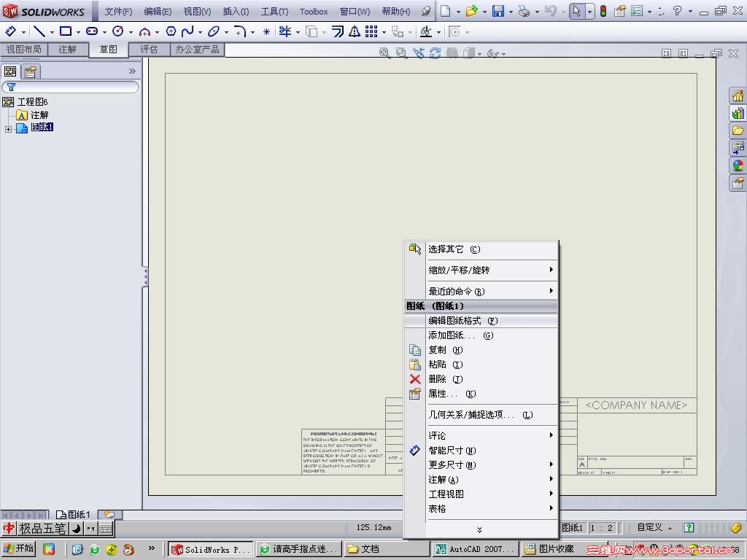Select the Circle sketch tool

coord(117,31)
